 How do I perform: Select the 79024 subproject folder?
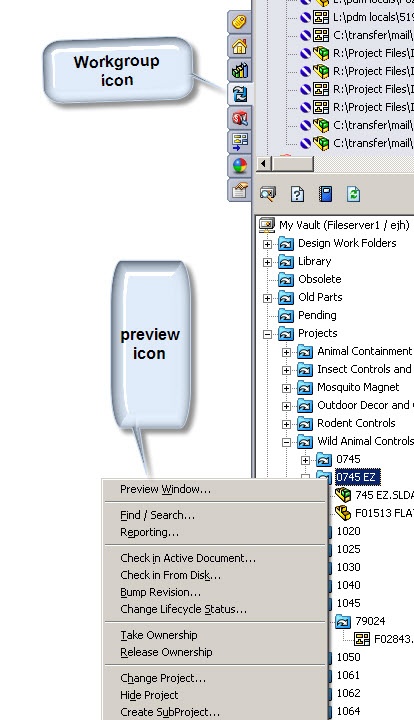370,621
